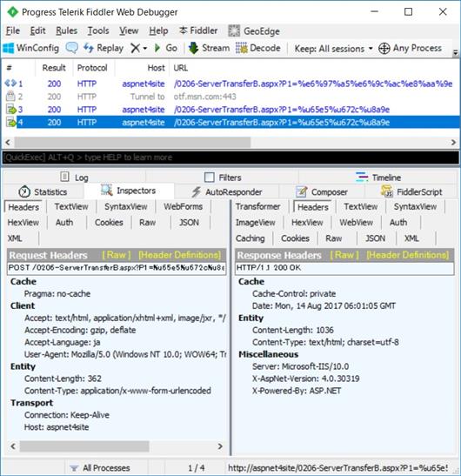Switch to response WebView tab
The image size is (461, 476).
click(x=356, y=223)
